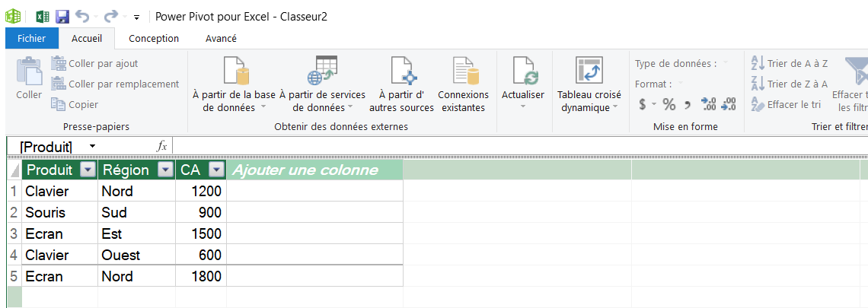Save the workbook with the floppy icon
Image resolution: width=868 pixels, height=308 pixels.
[62, 16]
